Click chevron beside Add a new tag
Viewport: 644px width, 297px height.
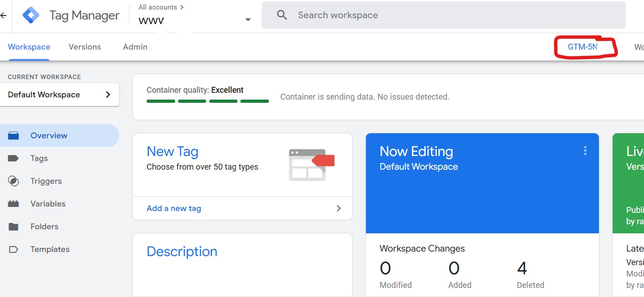[338, 208]
